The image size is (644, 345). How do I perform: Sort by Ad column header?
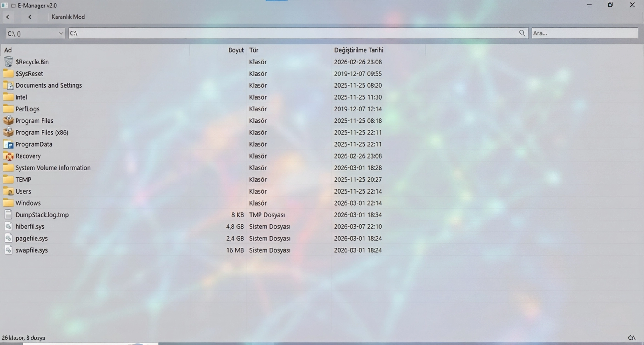coord(8,50)
